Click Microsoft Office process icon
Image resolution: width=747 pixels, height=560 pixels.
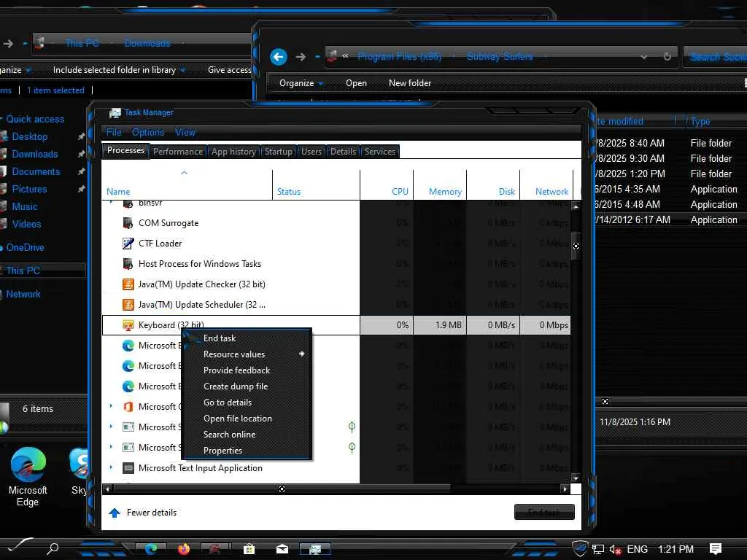pyautogui.click(x=128, y=407)
